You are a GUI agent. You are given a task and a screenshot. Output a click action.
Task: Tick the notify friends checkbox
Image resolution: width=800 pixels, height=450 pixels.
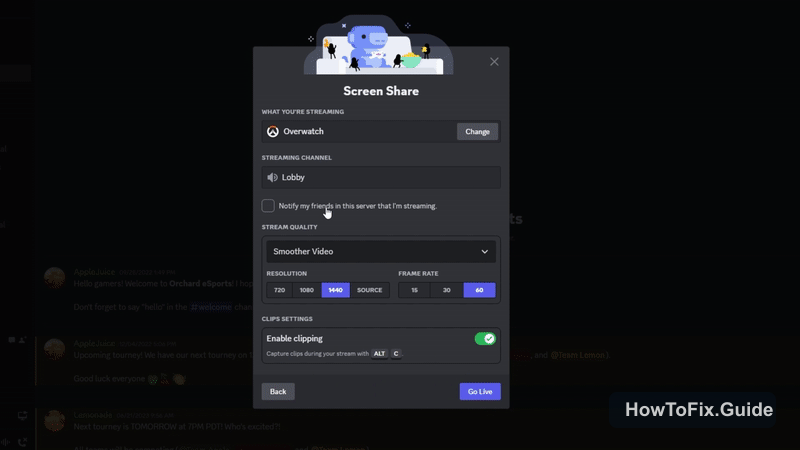[268, 206]
